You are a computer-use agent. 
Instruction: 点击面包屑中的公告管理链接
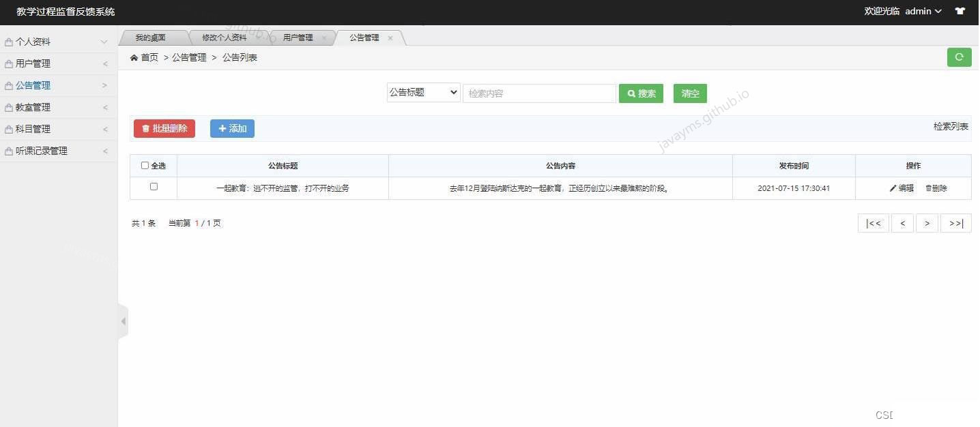(189, 57)
